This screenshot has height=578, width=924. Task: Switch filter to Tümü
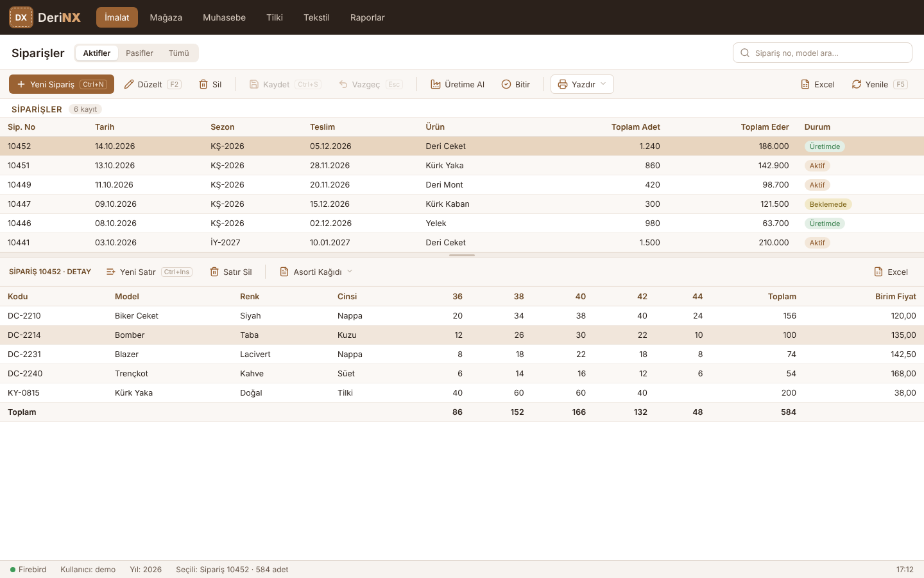[179, 53]
